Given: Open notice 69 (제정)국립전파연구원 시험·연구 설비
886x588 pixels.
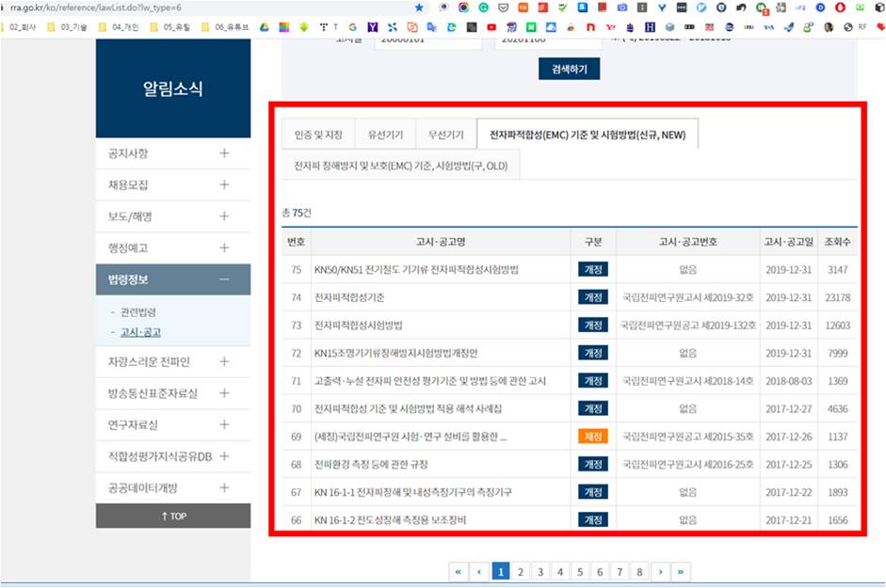Looking at the screenshot, I should point(411,437).
